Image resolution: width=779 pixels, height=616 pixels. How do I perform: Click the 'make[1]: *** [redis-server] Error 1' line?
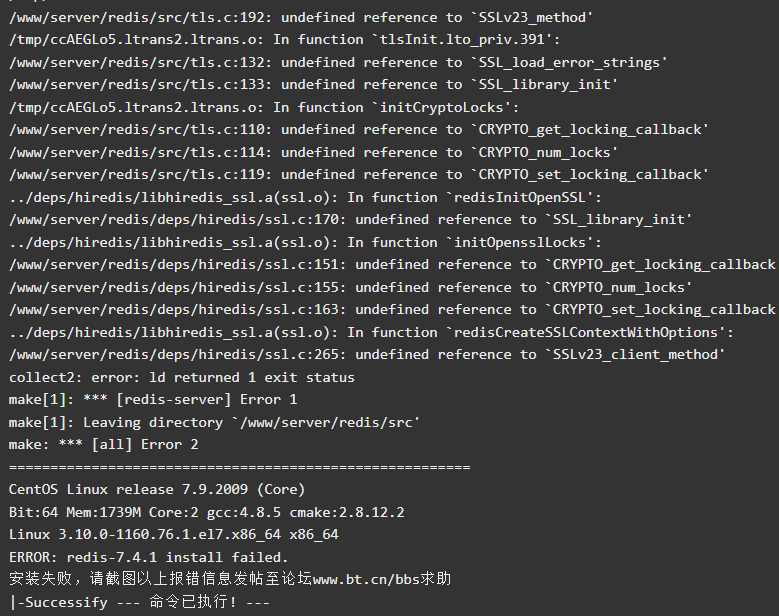[153, 399]
